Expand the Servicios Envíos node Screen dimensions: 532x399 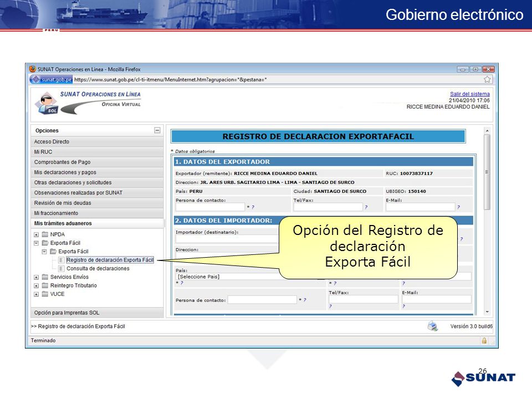[x=37, y=277]
